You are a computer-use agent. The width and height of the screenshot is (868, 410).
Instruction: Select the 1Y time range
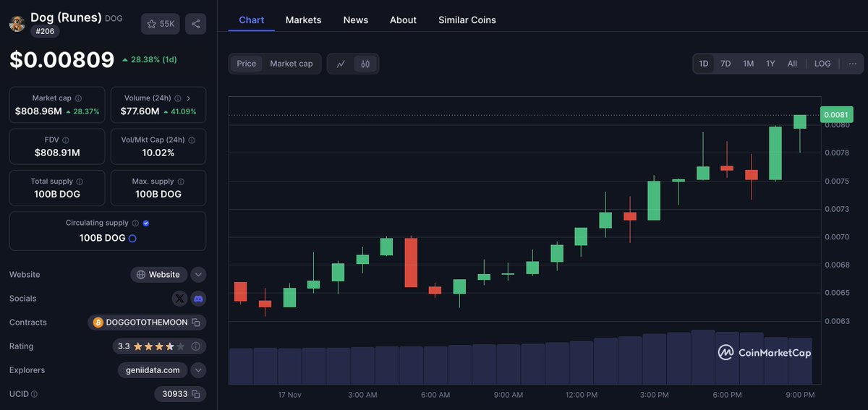coord(771,64)
